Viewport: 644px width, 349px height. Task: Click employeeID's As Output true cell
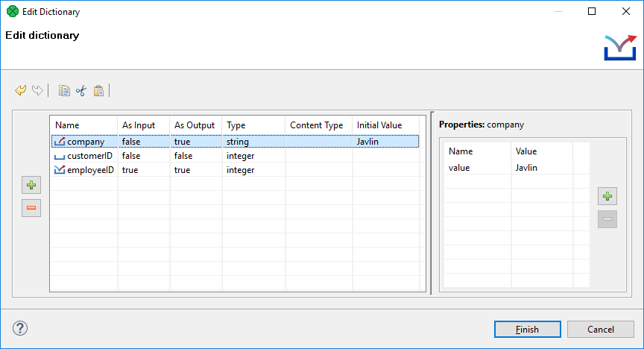coord(195,170)
